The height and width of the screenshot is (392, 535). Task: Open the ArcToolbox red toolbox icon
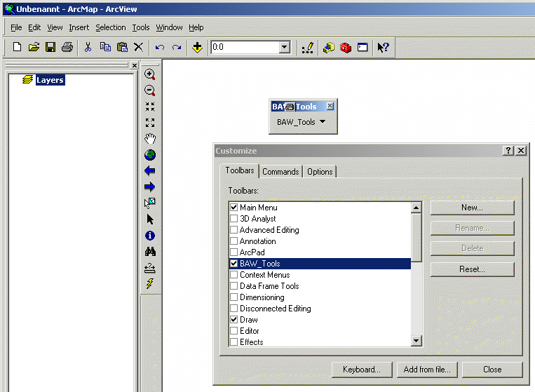click(346, 48)
